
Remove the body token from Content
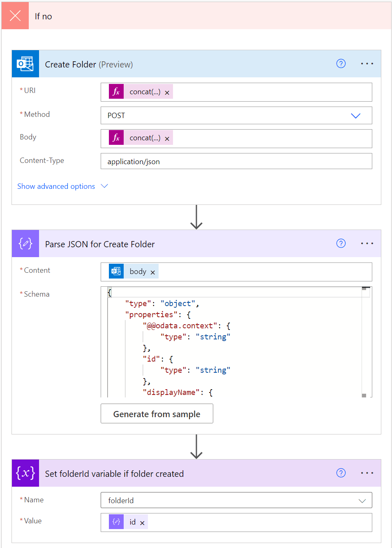tap(152, 272)
